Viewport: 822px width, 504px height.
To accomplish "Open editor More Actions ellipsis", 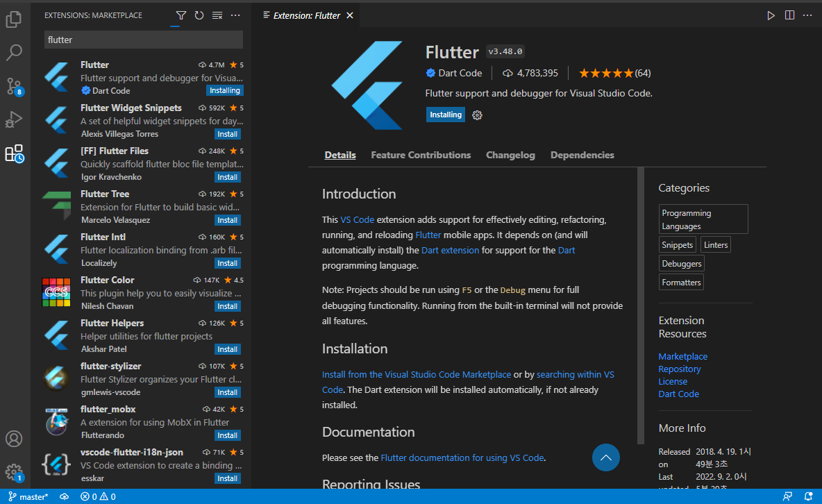I will 807,15.
